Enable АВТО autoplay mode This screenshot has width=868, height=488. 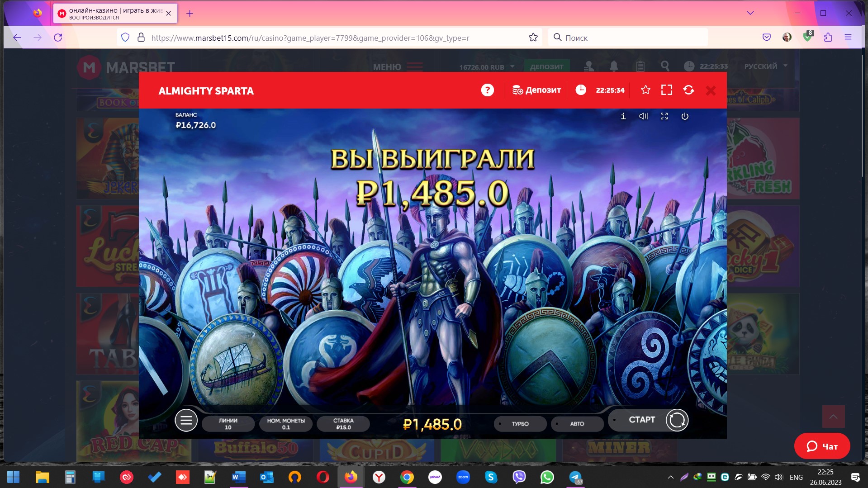point(577,424)
